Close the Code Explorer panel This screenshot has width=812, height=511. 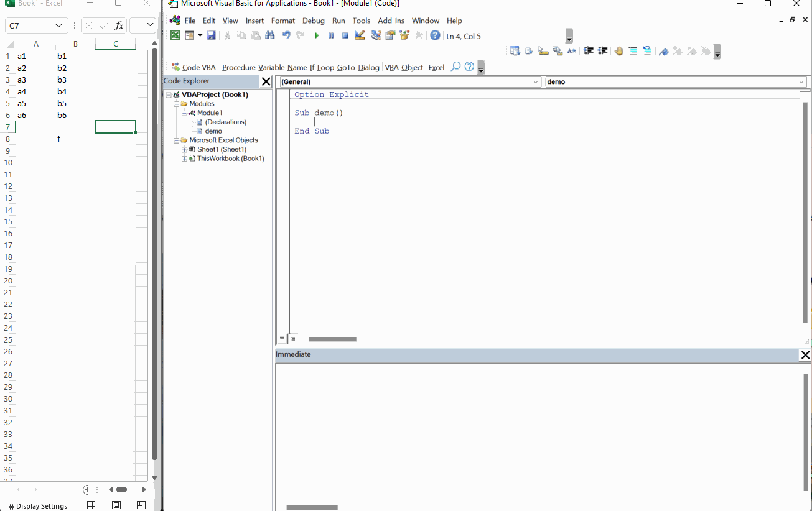click(x=266, y=81)
